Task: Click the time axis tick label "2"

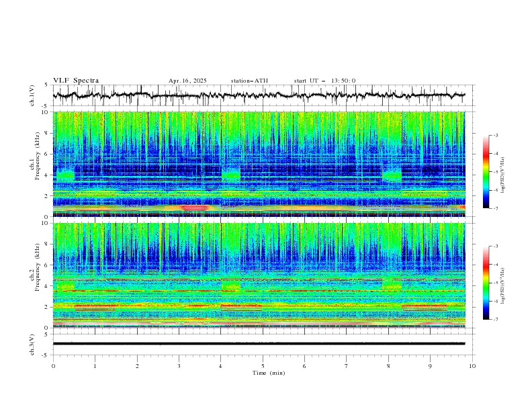Action: coord(137,366)
